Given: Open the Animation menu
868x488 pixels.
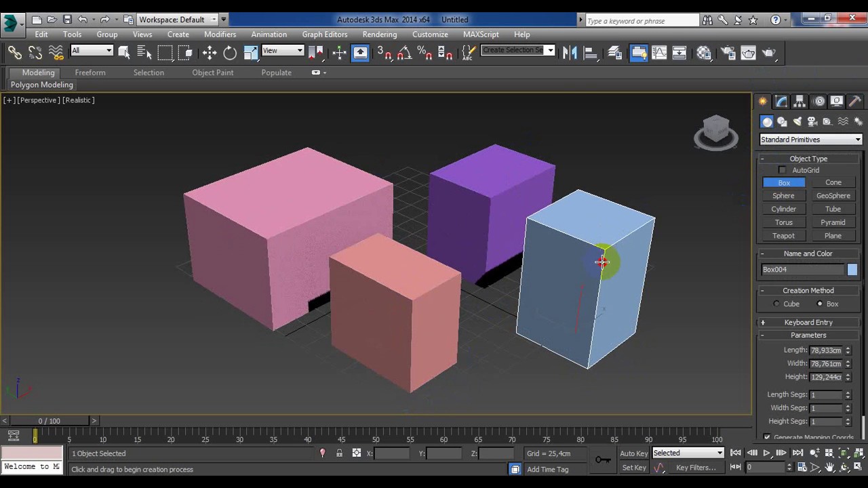Looking at the screenshot, I should pyautogui.click(x=269, y=35).
